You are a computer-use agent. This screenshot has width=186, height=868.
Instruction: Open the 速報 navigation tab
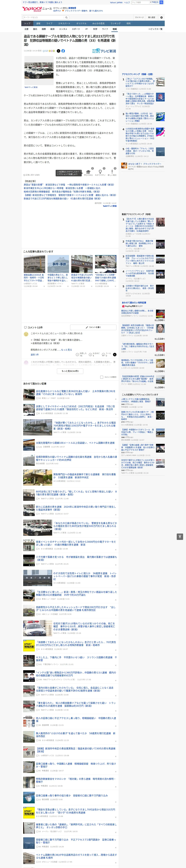tap(38, 24)
